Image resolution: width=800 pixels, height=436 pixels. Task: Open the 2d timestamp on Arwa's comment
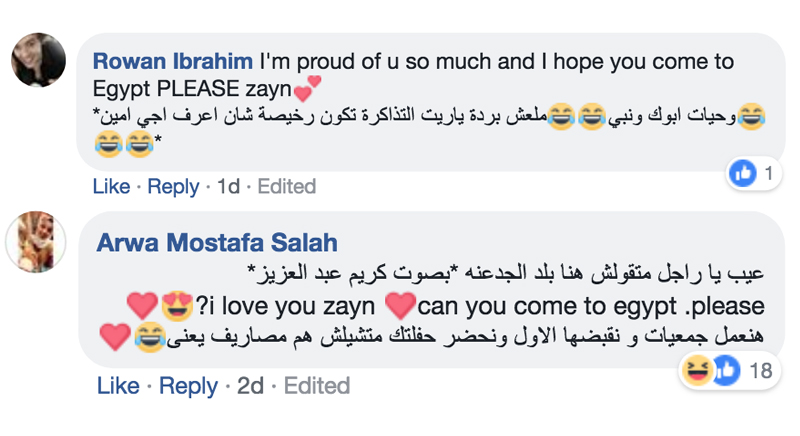pyautogui.click(x=250, y=385)
